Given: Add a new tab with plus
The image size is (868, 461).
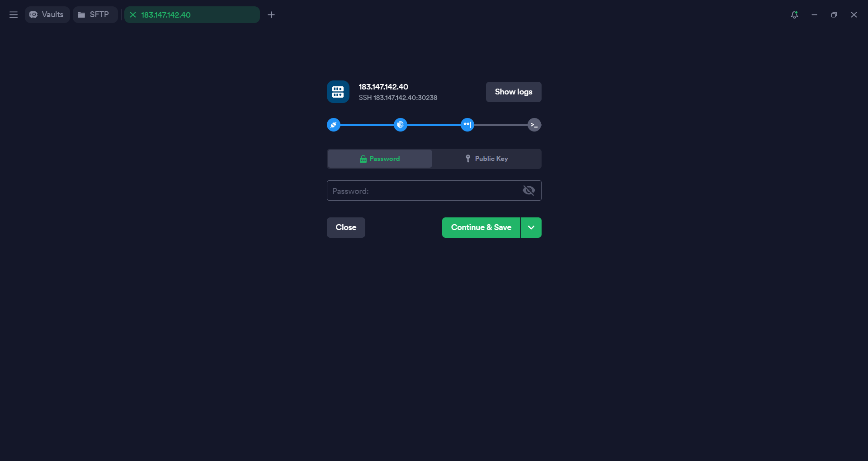Looking at the screenshot, I should (x=271, y=15).
